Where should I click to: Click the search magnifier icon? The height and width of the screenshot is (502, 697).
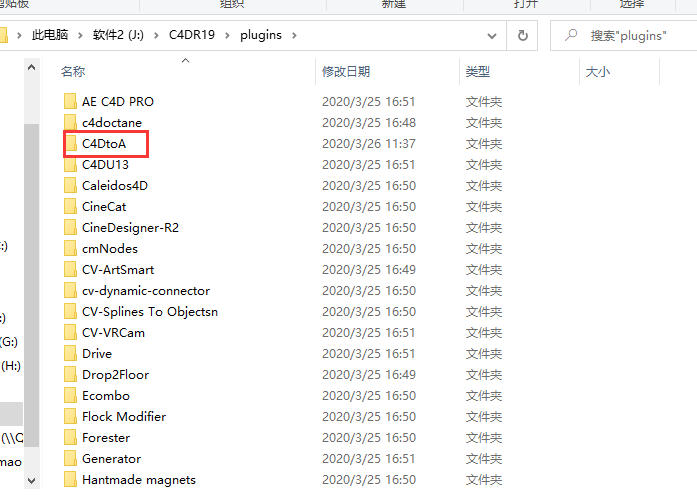[571, 35]
